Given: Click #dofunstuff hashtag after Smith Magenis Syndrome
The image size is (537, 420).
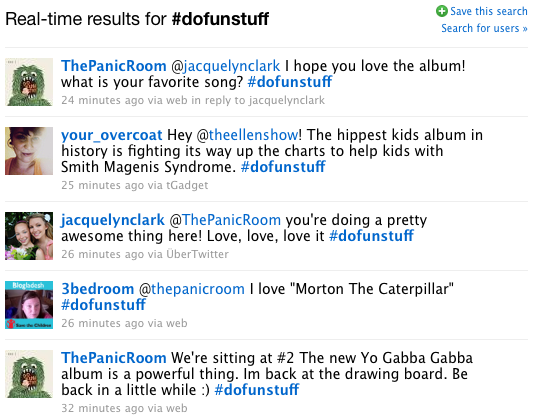Looking at the screenshot, I should click(283, 167).
